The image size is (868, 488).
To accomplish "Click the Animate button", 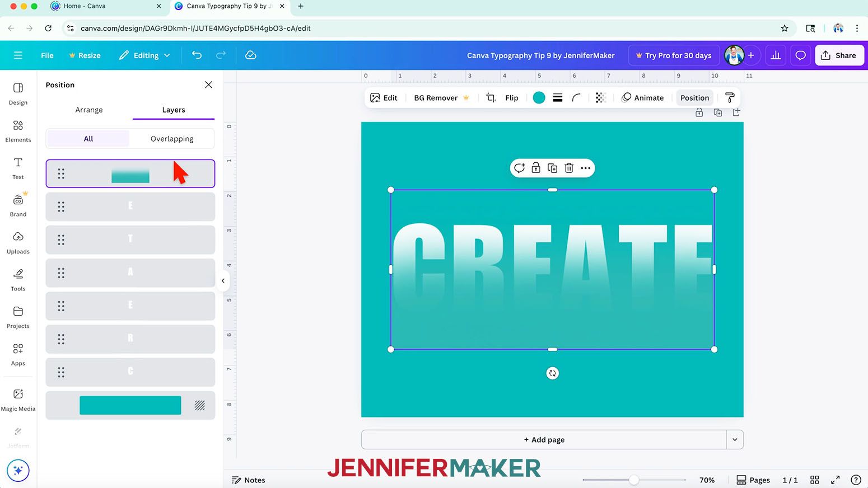I will (643, 97).
